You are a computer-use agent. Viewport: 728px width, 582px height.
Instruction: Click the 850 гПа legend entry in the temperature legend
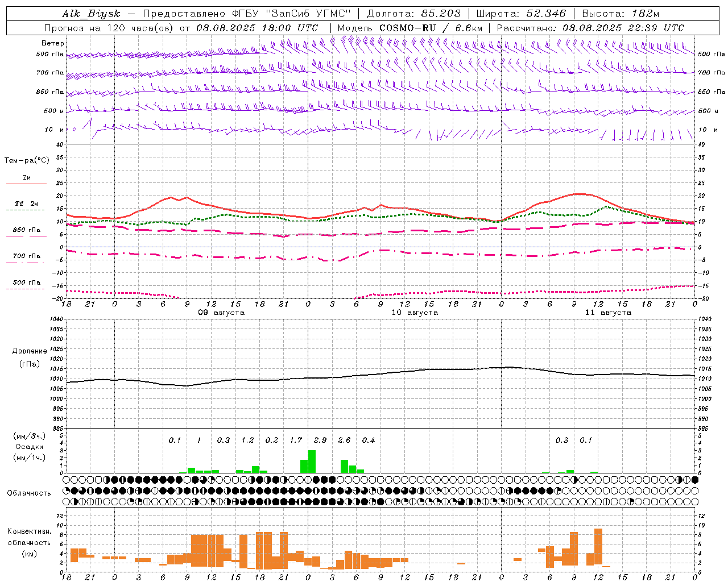click(x=26, y=230)
